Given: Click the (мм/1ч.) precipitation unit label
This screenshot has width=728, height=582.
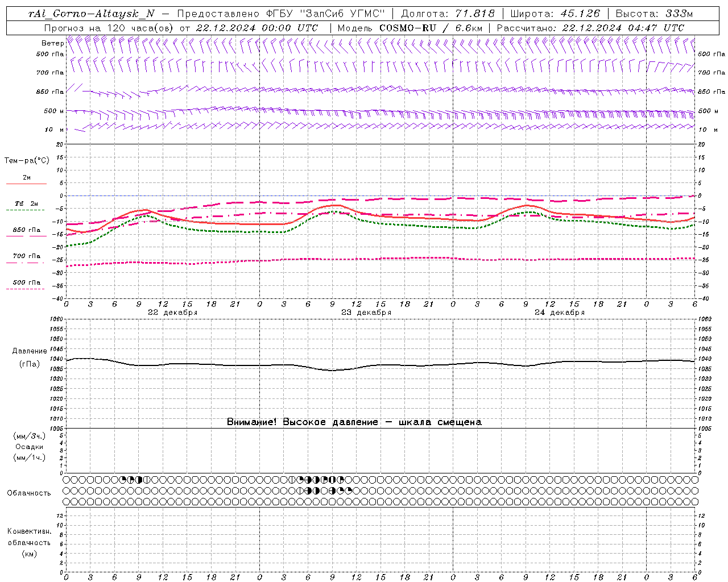Looking at the screenshot, I should [30, 458].
